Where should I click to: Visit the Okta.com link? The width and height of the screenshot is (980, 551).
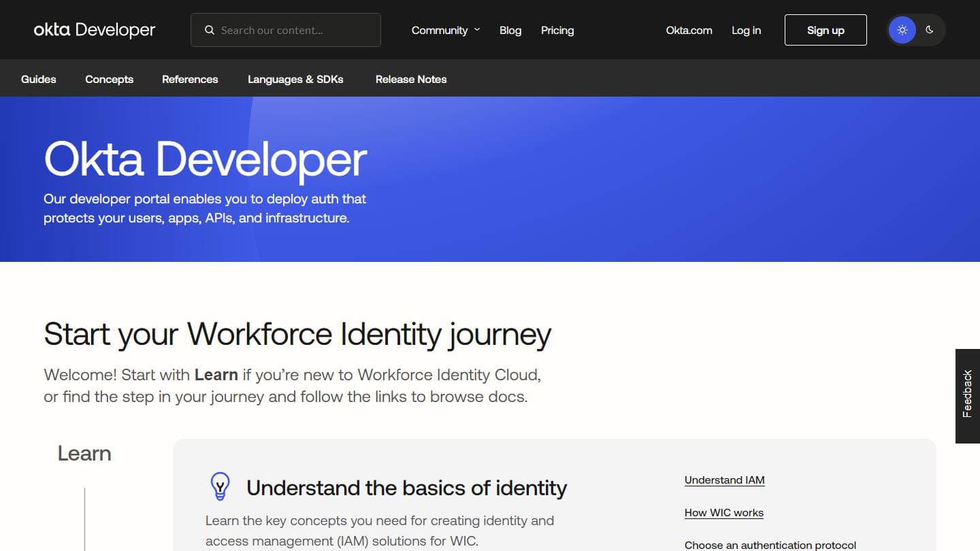[x=689, y=30]
